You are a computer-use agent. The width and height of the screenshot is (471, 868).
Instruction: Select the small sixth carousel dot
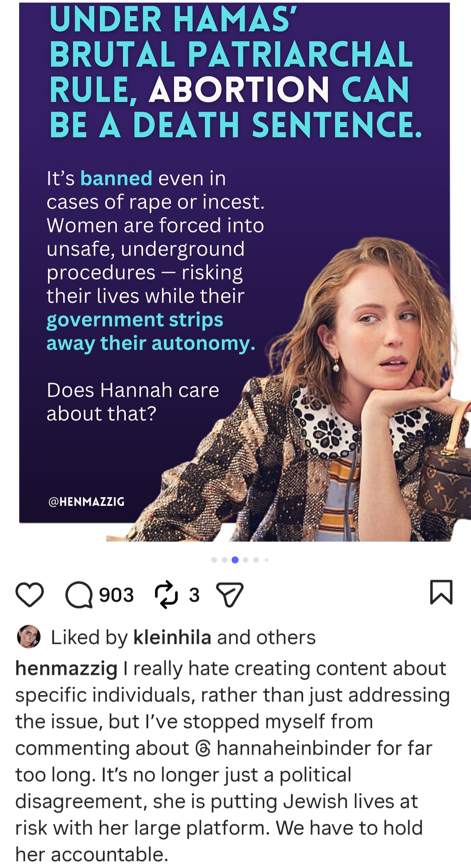pos(266,560)
